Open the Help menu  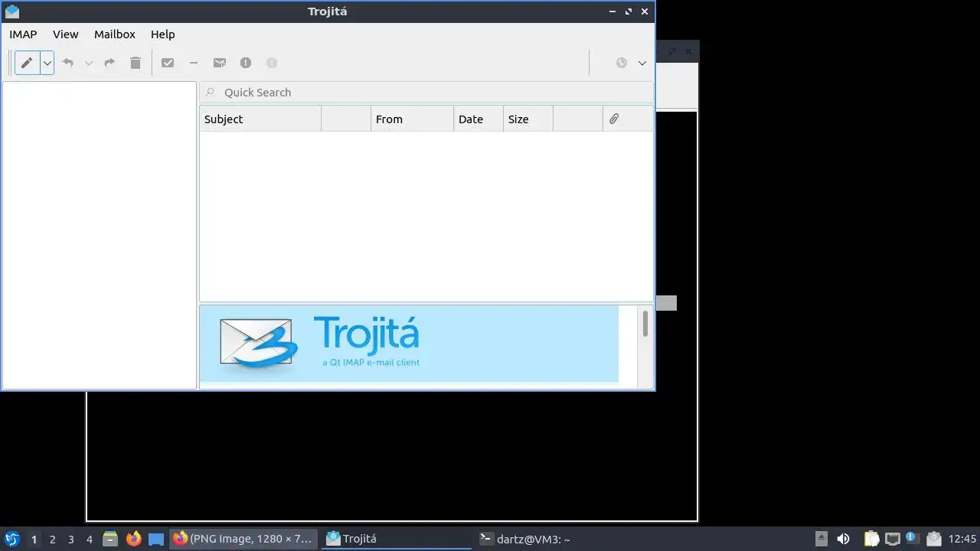click(163, 34)
